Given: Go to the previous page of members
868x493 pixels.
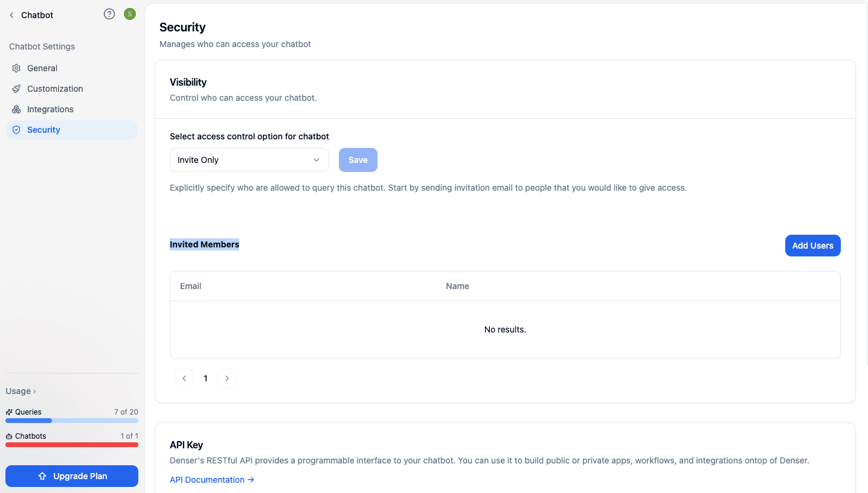Looking at the screenshot, I should [184, 378].
